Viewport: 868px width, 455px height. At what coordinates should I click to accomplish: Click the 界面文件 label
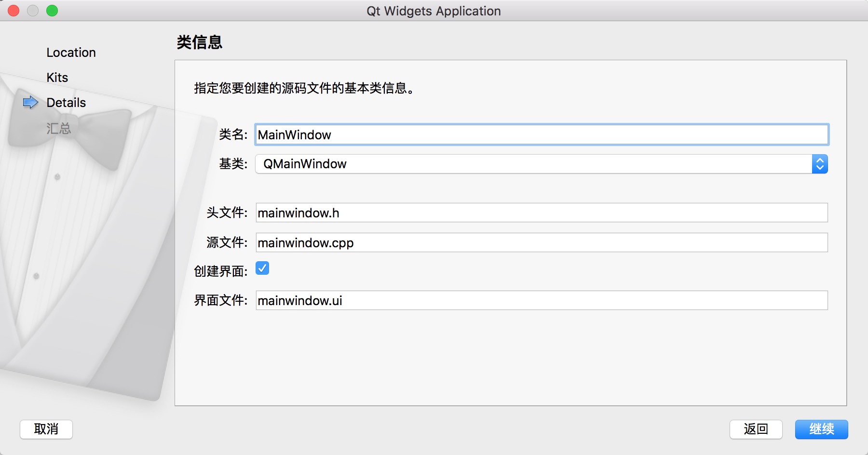(220, 300)
